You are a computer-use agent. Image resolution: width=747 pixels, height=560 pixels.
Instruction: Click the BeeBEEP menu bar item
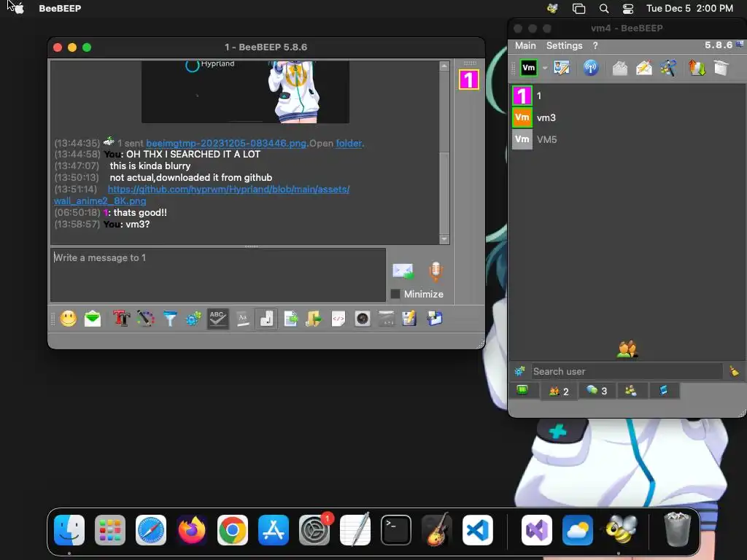tap(60, 8)
